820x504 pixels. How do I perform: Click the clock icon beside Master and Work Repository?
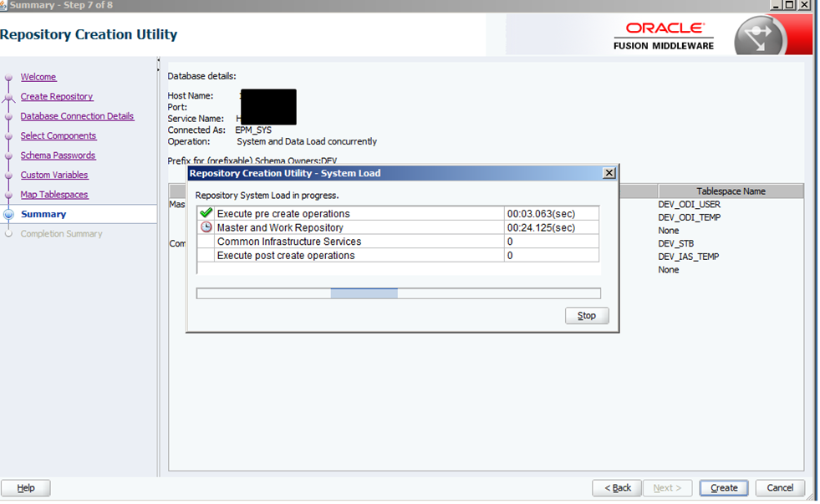(x=206, y=227)
